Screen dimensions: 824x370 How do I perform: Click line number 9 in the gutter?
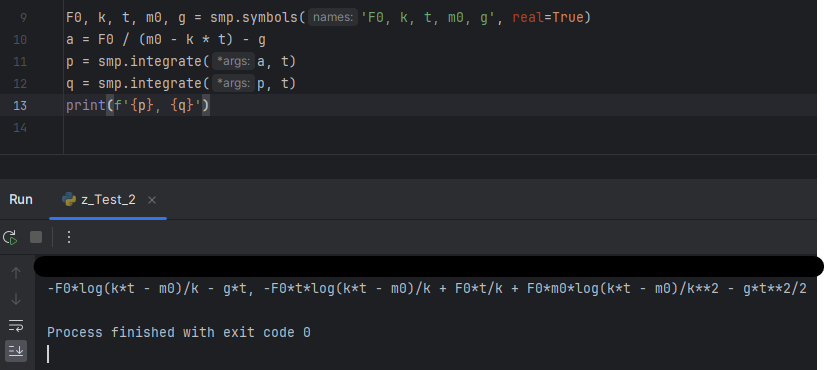[x=23, y=18]
